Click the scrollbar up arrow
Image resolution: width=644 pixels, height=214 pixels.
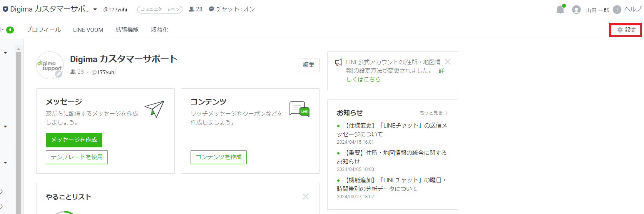click(x=18, y=49)
